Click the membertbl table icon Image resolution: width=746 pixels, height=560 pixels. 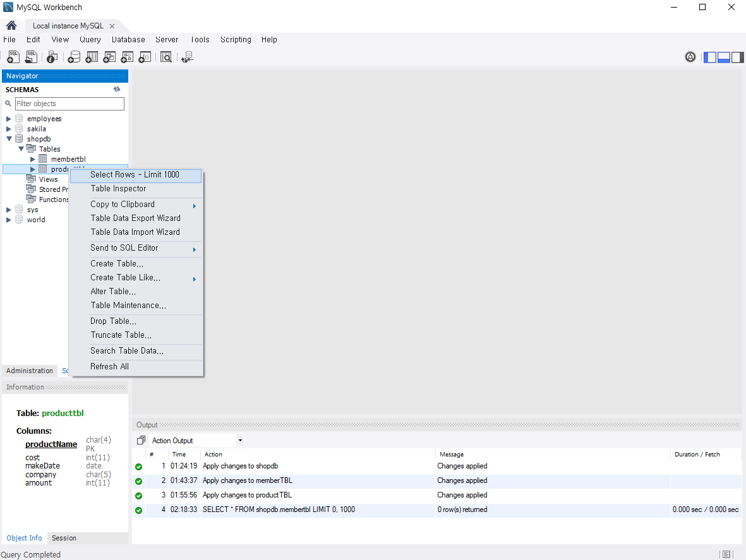43,158
